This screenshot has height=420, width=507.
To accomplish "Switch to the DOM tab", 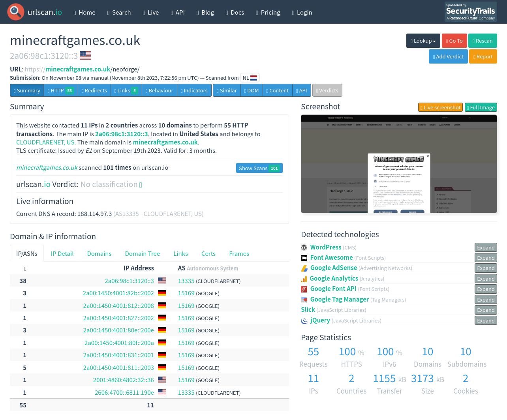I will point(252,90).
